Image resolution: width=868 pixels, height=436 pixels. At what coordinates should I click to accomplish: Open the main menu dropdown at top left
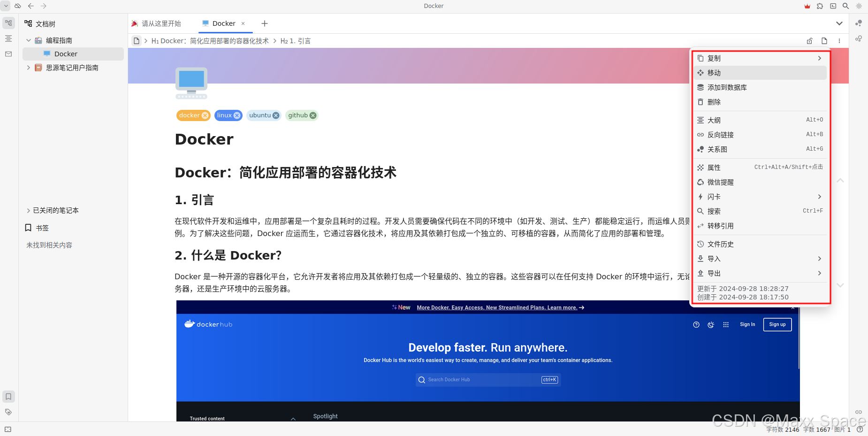click(x=6, y=6)
